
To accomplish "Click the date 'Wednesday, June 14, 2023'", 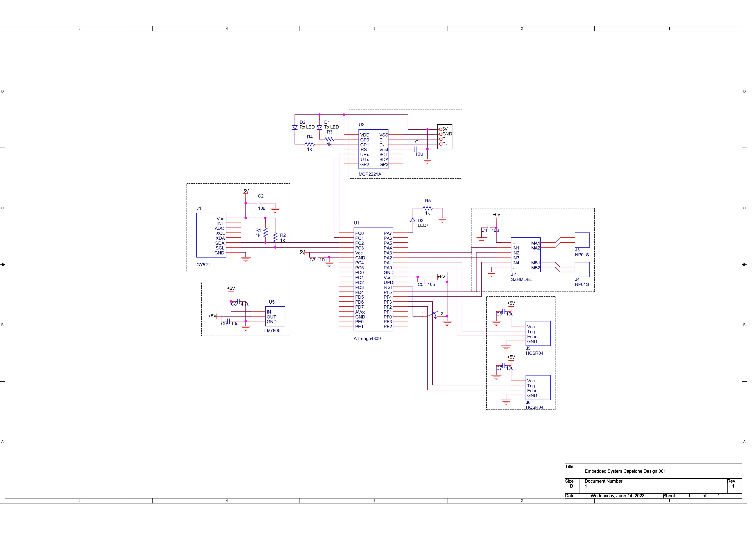I will [617, 496].
